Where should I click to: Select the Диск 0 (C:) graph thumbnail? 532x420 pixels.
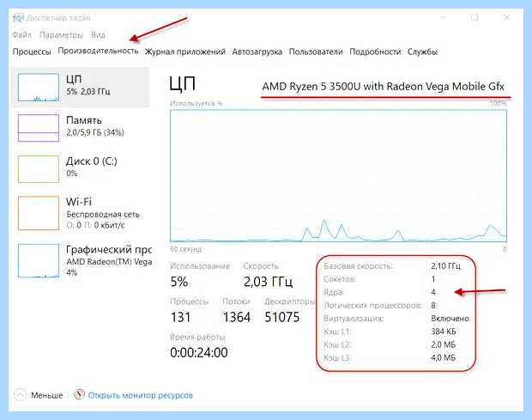coord(39,168)
